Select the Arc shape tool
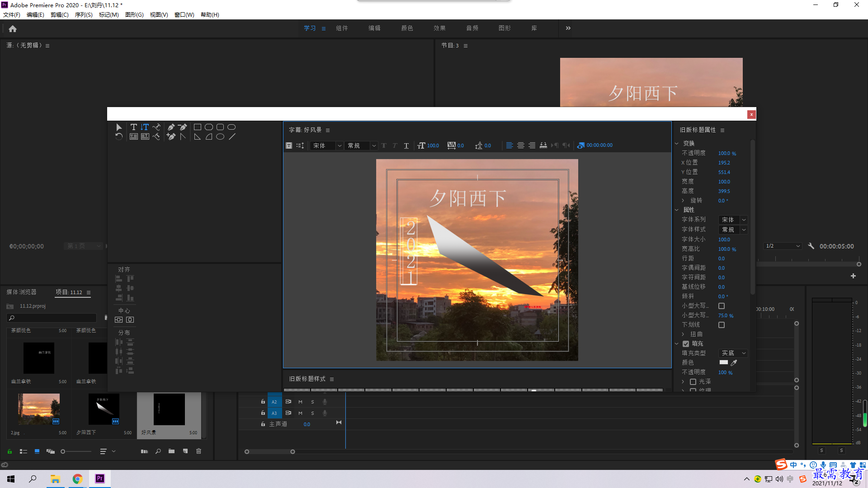 click(209, 136)
